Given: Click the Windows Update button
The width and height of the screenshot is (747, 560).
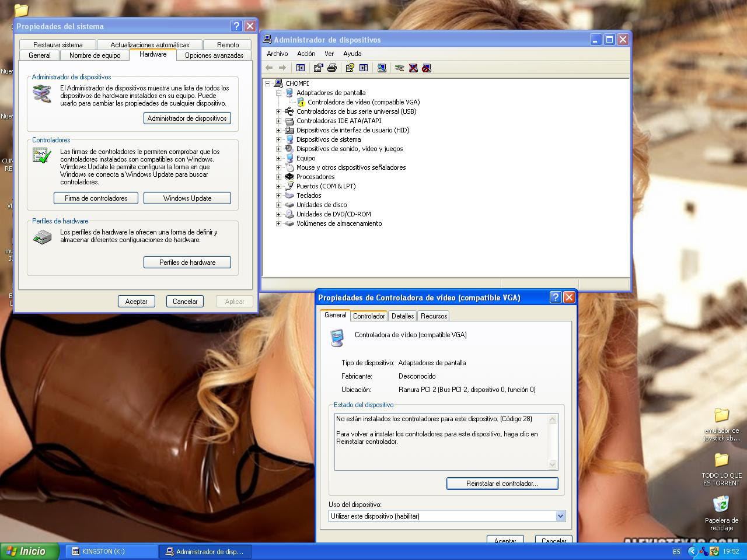Looking at the screenshot, I should tap(187, 198).
